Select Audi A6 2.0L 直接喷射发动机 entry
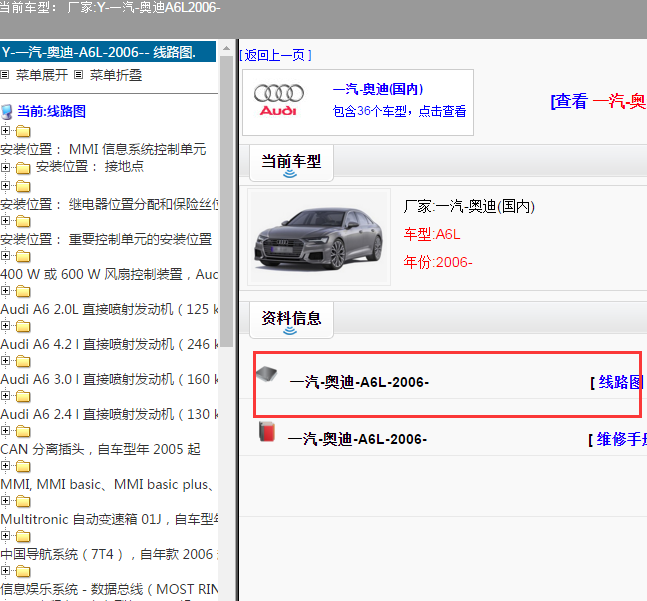Screen dimensions: 647x601 click(109, 309)
